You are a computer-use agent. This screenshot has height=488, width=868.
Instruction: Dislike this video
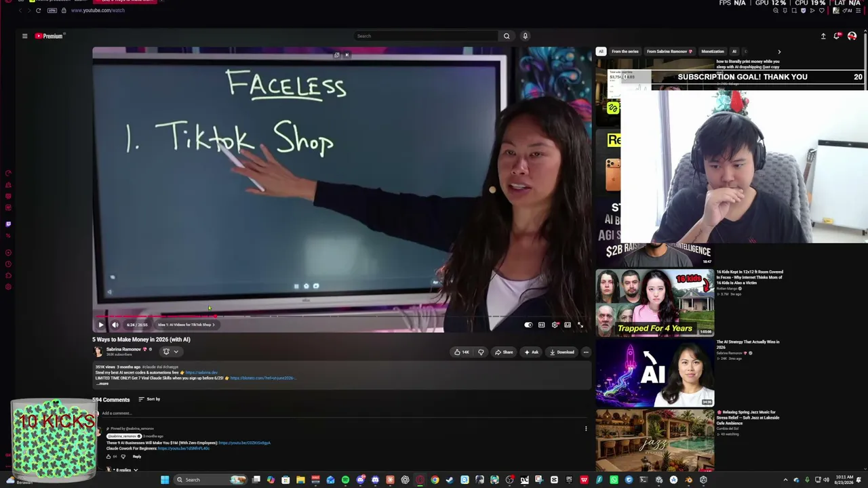coord(481,352)
